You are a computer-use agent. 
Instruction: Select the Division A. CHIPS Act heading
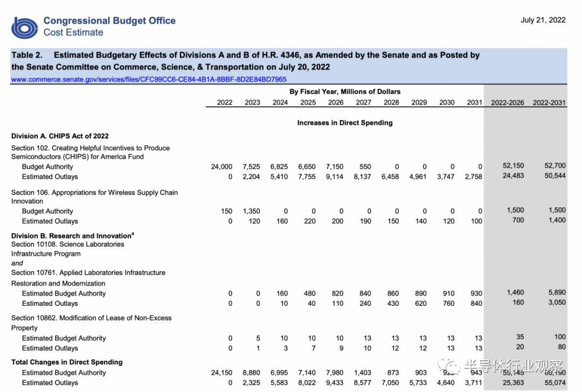coord(60,136)
